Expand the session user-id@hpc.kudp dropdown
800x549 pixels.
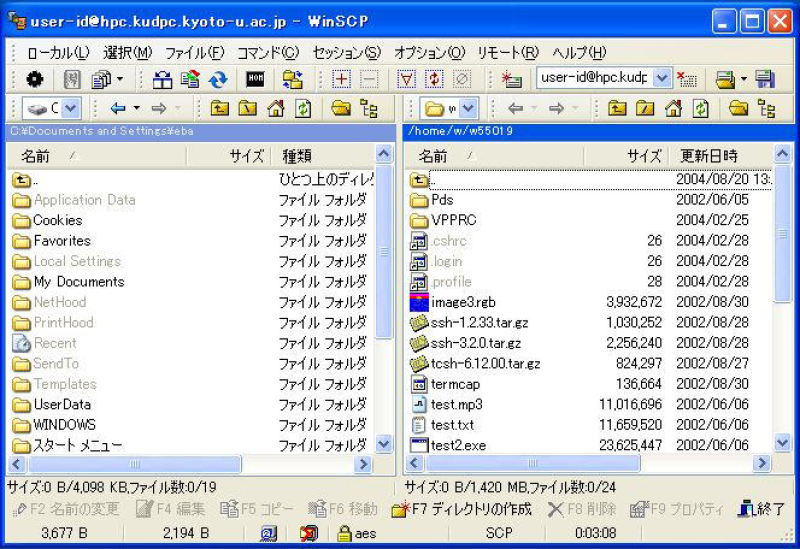(x=662, y=78)
